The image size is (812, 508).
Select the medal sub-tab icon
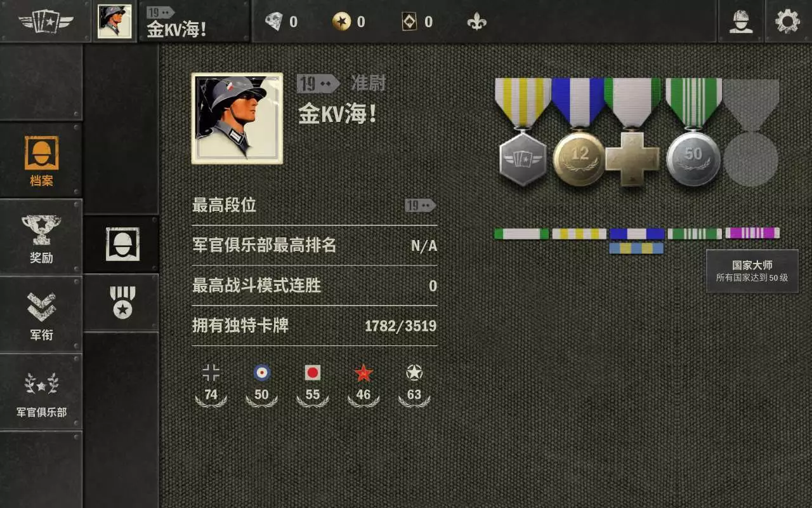pyautogui.click(x=122, y=302)
